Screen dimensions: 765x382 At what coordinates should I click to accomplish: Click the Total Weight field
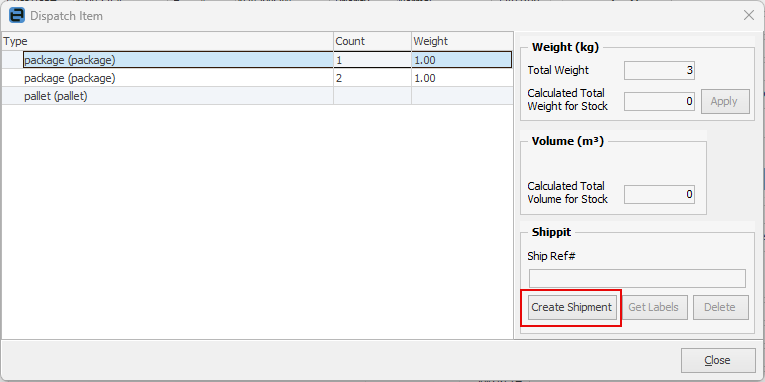tap(659, 70)
